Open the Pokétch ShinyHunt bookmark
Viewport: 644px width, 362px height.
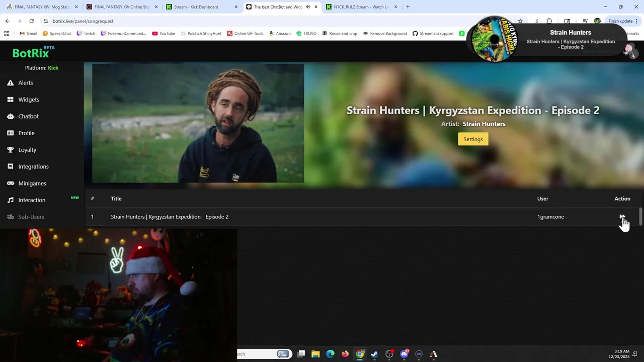(201, 34)
